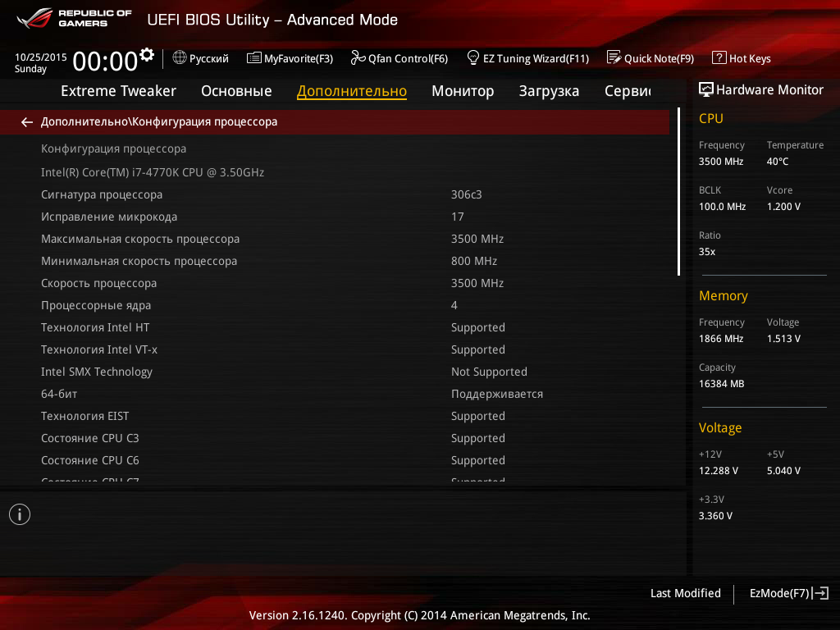
Task: Click the date 10/25/2015
Action: [x=41, y=57]
